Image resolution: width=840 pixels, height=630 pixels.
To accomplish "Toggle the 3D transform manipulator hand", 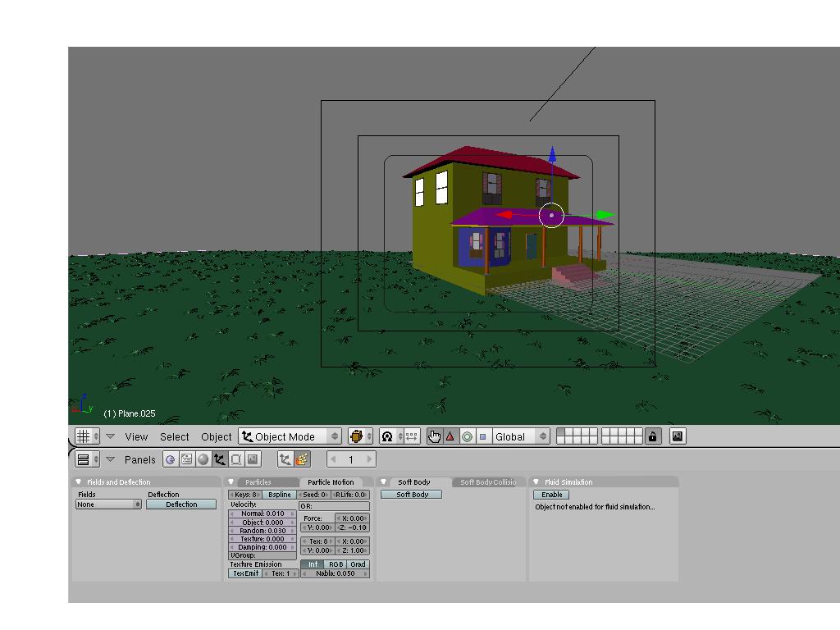I will coord(435,436).
